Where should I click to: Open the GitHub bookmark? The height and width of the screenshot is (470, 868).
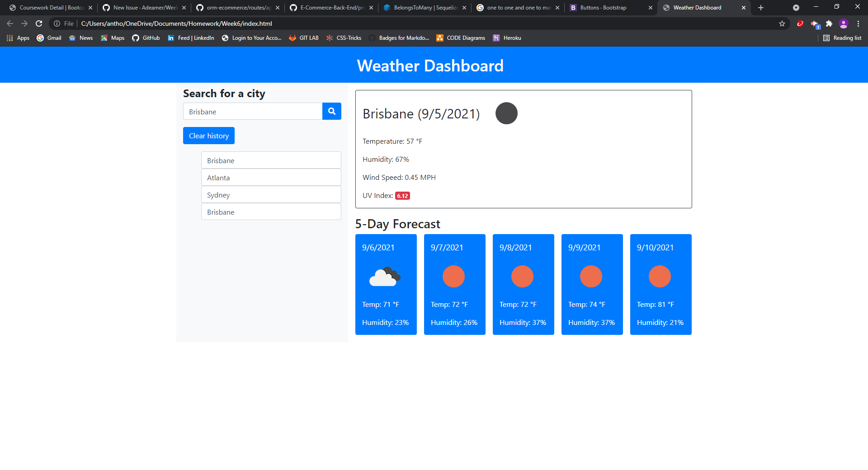[x=146, y=38]
